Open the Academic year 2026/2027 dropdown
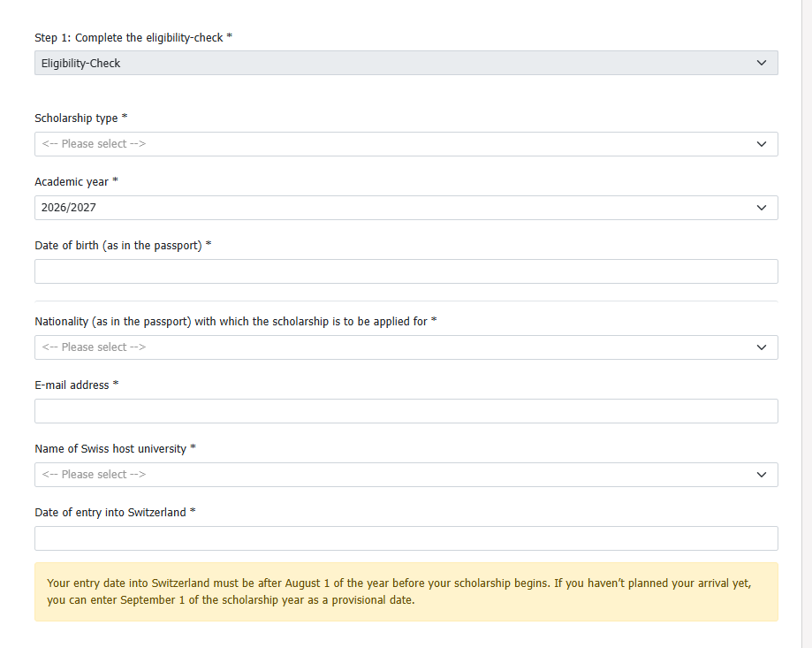Screen dimensions: 812x648 pyautogui.click(x=406, y=208)
